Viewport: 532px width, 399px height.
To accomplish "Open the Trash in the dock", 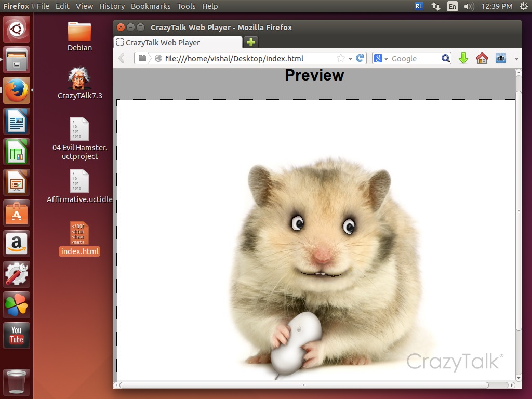I will coord(17,382).
